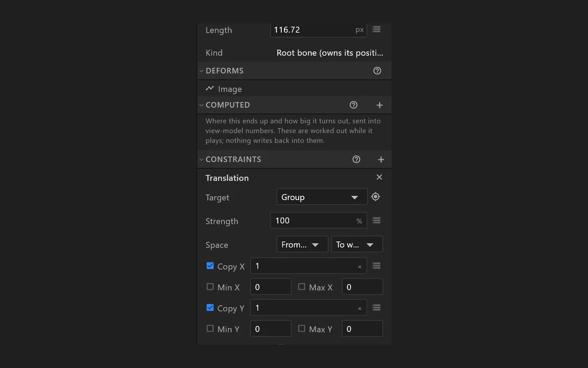Pick the target with the crosshair icon

click(x=375, y=197)
